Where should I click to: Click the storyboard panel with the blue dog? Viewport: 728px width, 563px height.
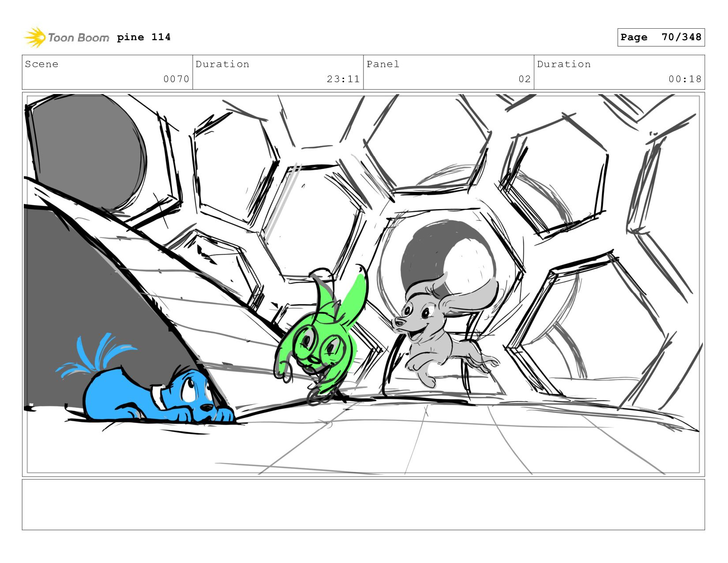[363, 284]
